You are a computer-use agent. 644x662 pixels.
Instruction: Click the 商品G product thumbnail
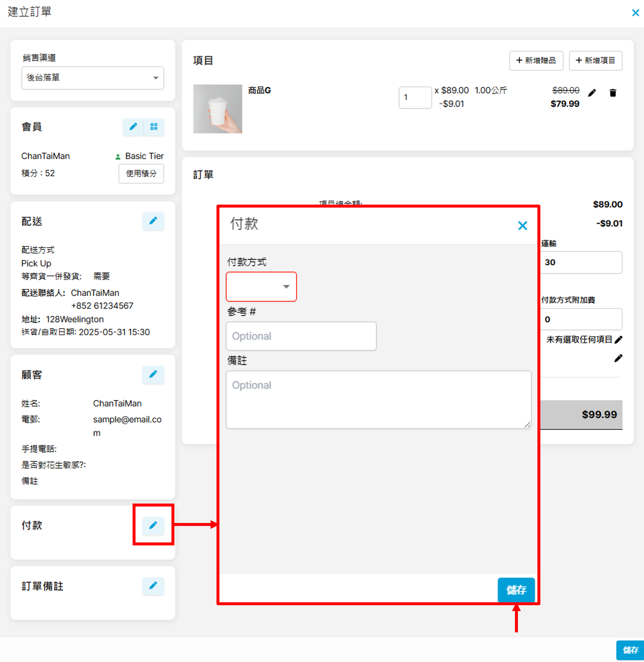tap(217, 109)
